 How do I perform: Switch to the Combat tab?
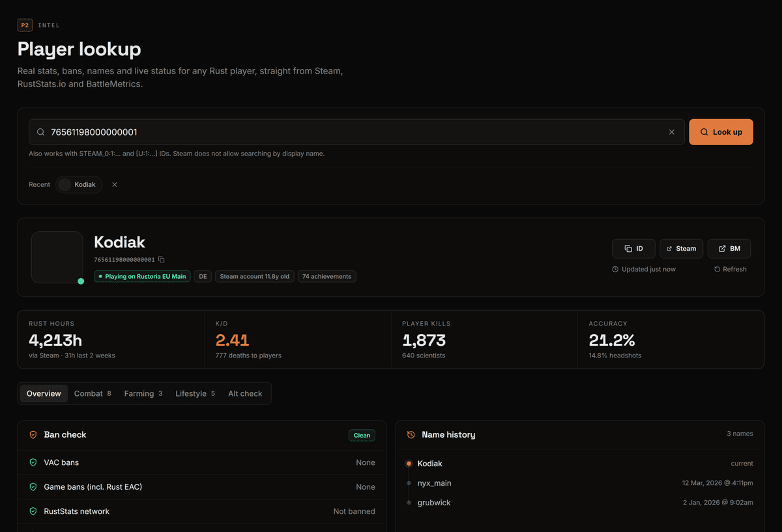pos(93,393)
